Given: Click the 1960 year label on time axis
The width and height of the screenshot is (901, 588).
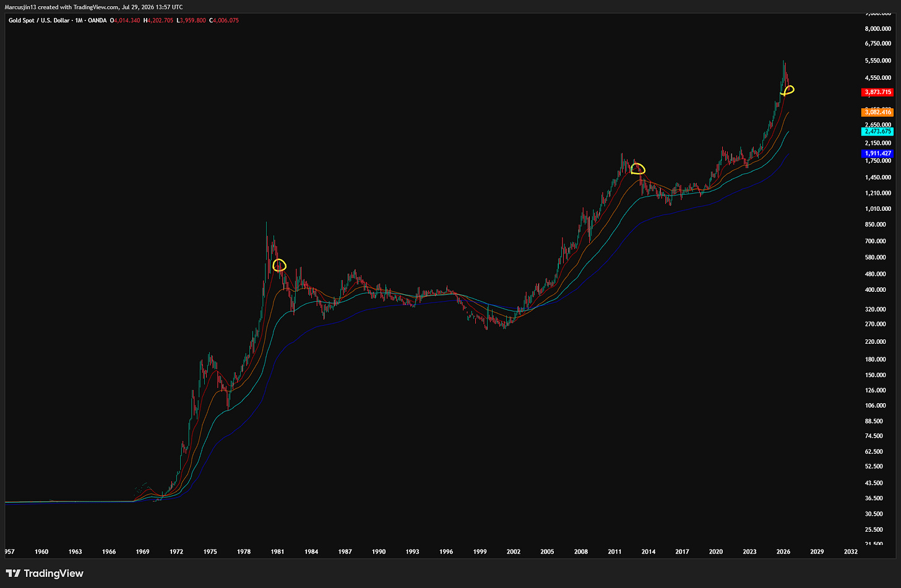Looking at the screenshot, I should pos(41,552).
